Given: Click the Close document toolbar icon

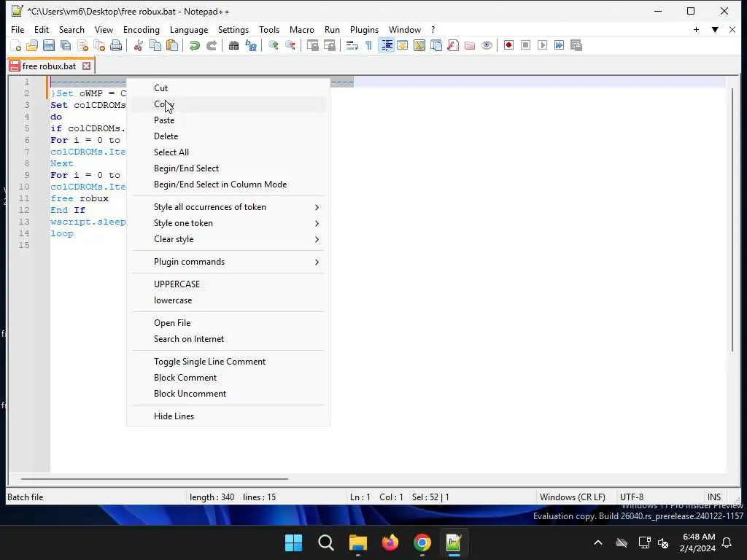Looking at the screenshot, I should pos(82,45).
